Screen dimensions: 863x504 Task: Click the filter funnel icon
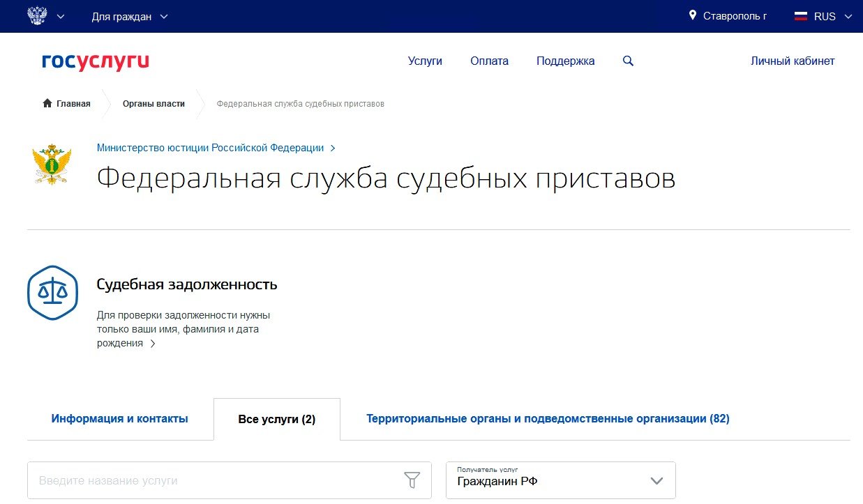[412, 480]
